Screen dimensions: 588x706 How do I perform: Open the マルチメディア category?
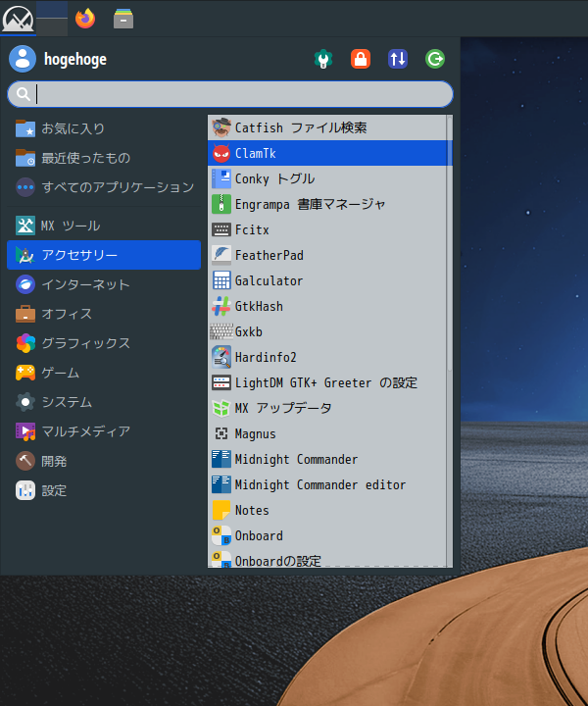pos(104,431)
